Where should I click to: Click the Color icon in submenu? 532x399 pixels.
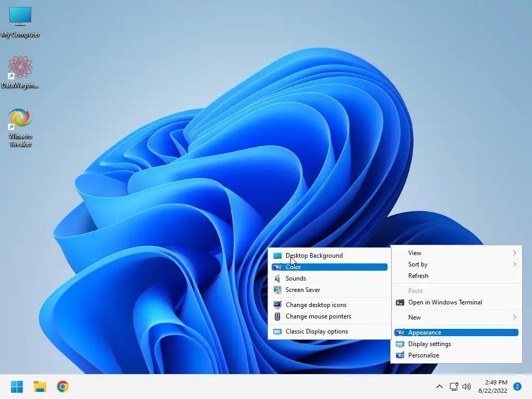coord(277,267)
